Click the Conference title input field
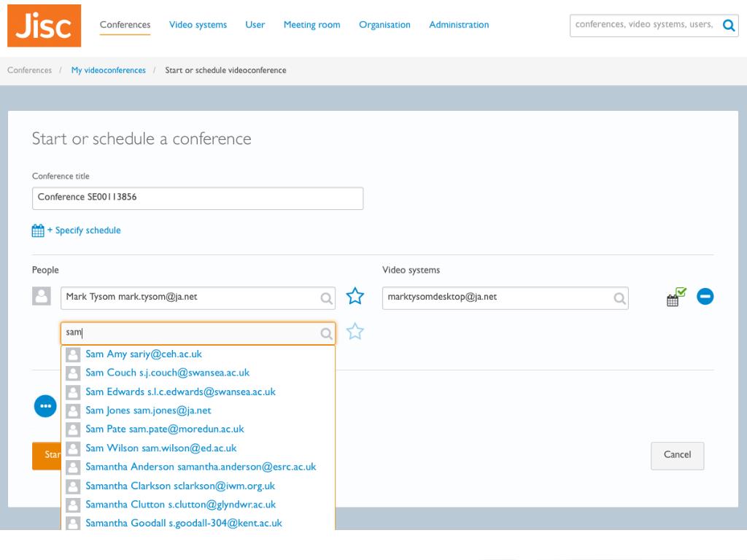The height and width of the screenshot is (560, 747). pos(198,198)
